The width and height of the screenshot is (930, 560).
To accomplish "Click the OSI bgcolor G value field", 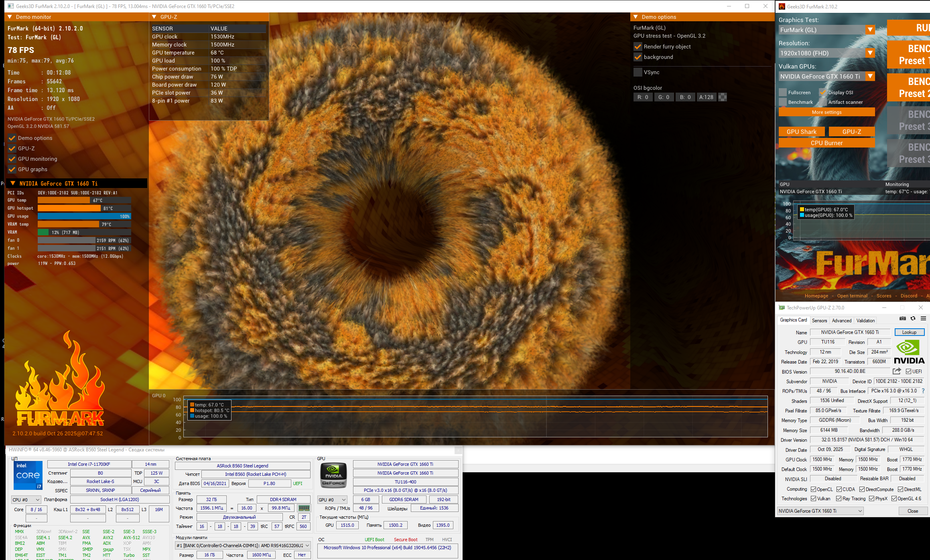I will point(664,97).
